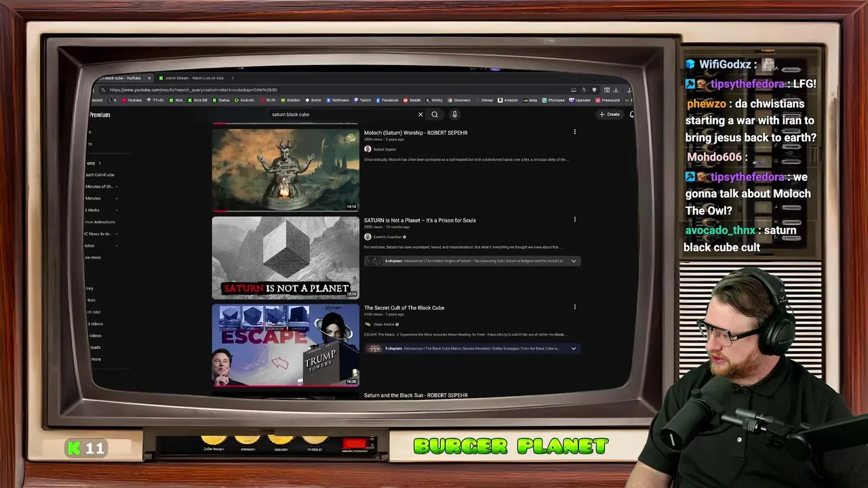
Task: Expand the subscriptions section chevron in sidebar
Action: tap(100, 163)
